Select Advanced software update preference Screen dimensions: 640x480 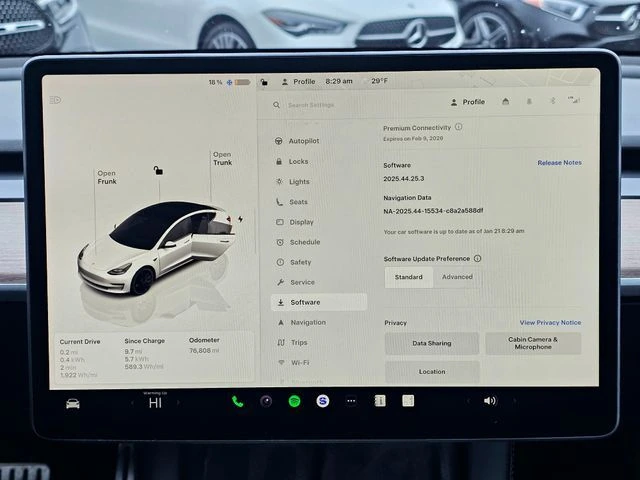coord(457,277)
